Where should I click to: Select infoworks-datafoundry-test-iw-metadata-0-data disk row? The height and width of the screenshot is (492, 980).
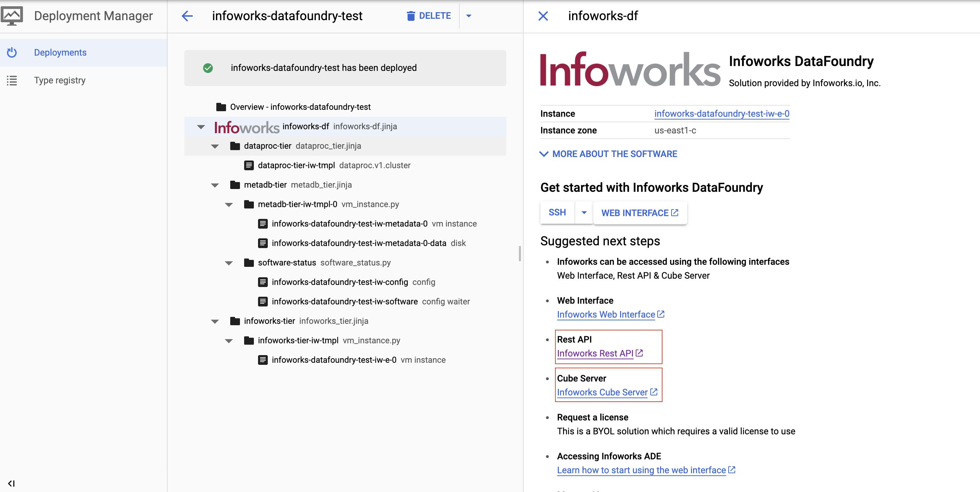coord(345,243)
